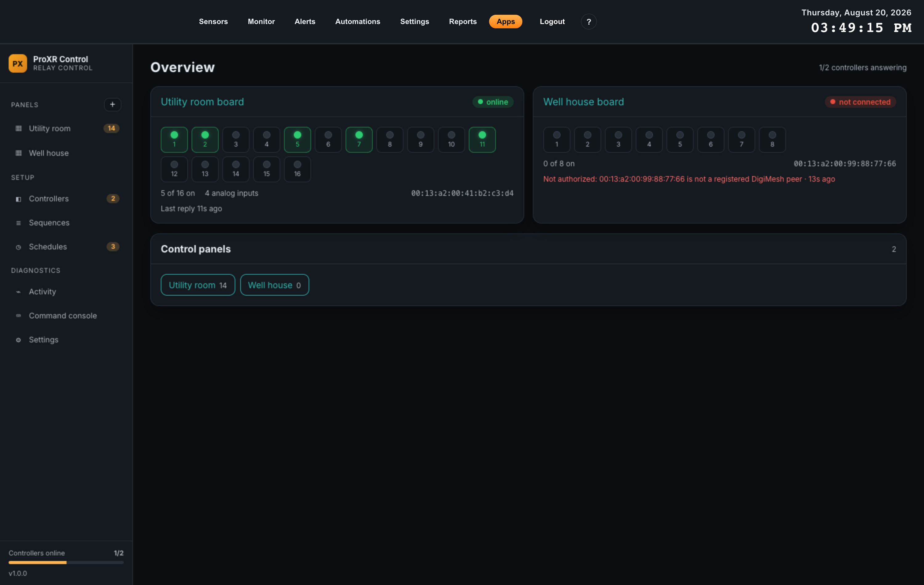Toggle relay 1 on Well house board
This screenshot has height=585, width=924.
[x=557, y=140]
